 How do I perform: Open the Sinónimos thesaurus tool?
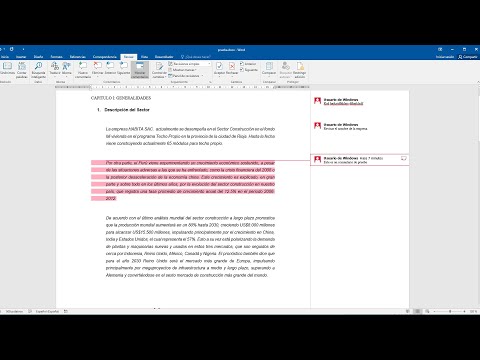(7, 69)
